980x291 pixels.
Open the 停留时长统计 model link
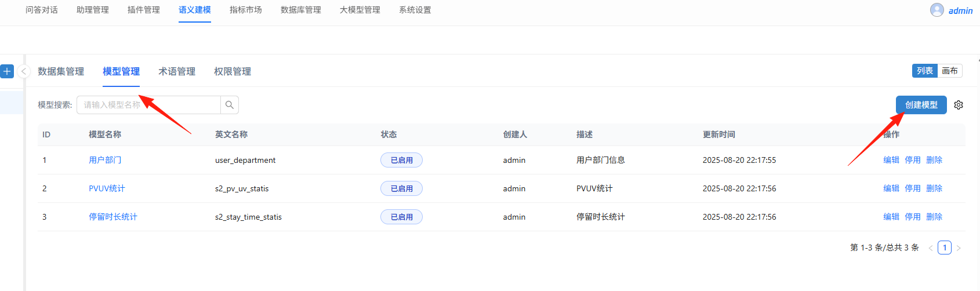[113, 217]
